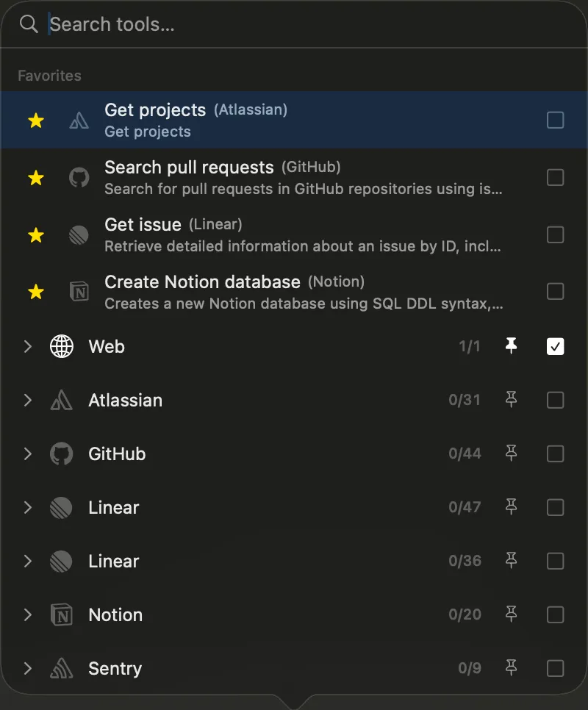The image size is (588, 710).
Task: Uncheck the Web group checkbox
Action: 556,346
